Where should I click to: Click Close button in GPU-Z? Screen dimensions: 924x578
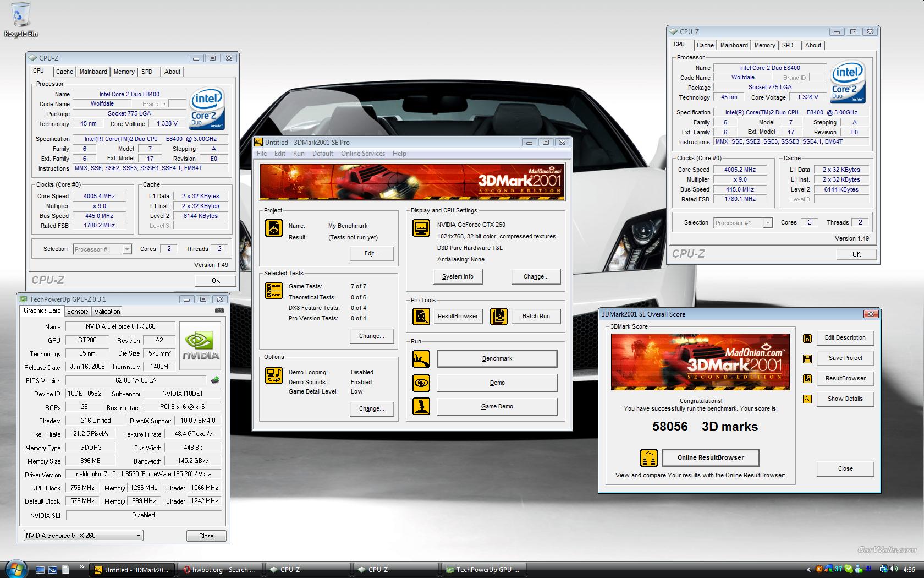tap(206, 536)
